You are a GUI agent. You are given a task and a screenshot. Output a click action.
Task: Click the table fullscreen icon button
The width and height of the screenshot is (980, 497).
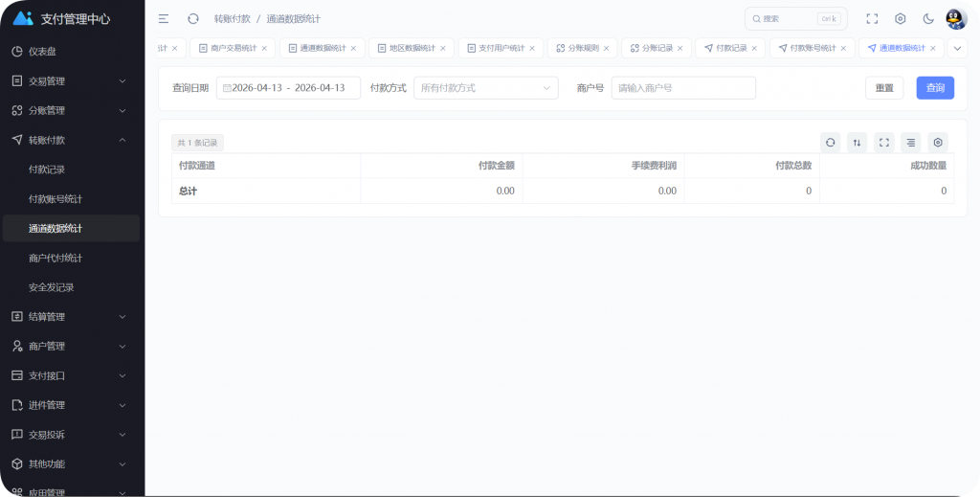tap(883, 143)
